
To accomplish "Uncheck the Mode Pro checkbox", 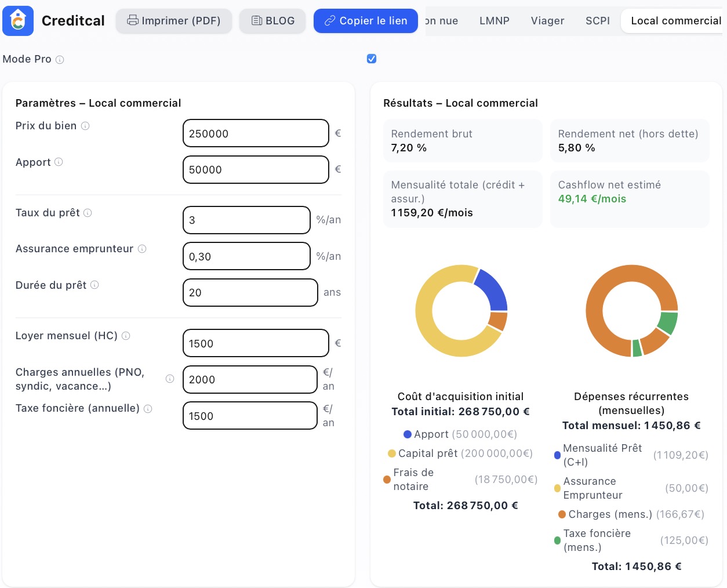I will 371,59.
